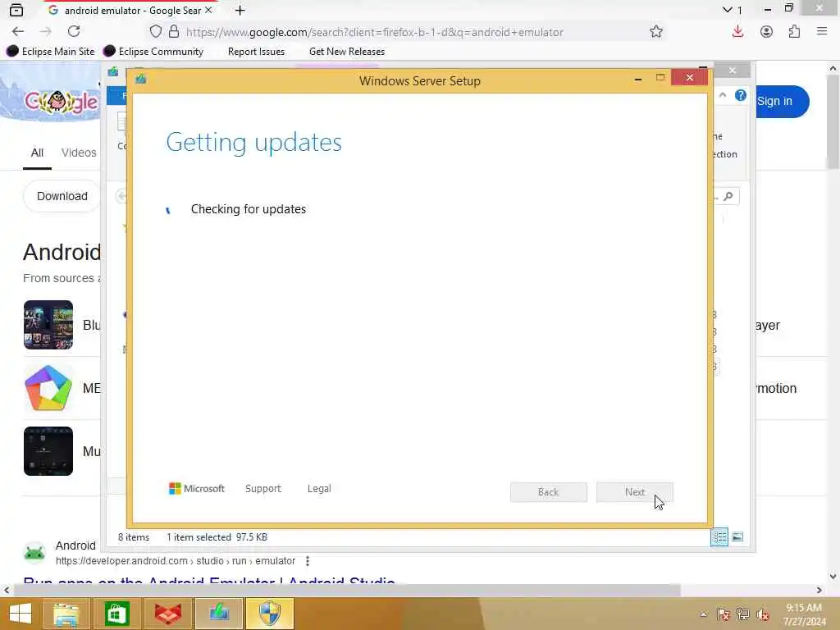Switch File Explorer to details view
This screenshot has height=630, width=840.
point(719,536)
